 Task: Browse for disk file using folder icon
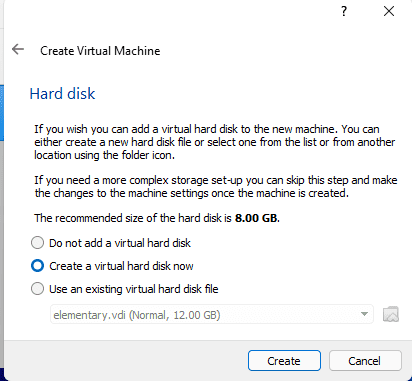pyautogui.click(x=391, y=314)
